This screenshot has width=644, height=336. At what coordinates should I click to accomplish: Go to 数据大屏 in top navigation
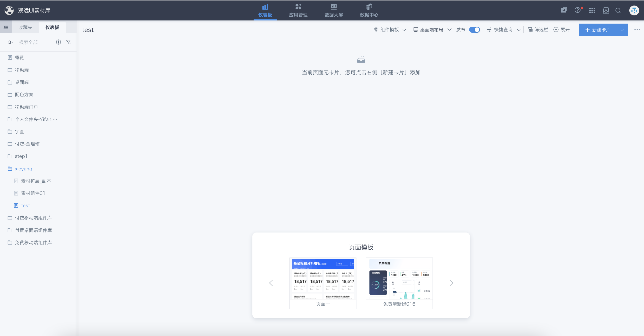[x=334, y=10]
